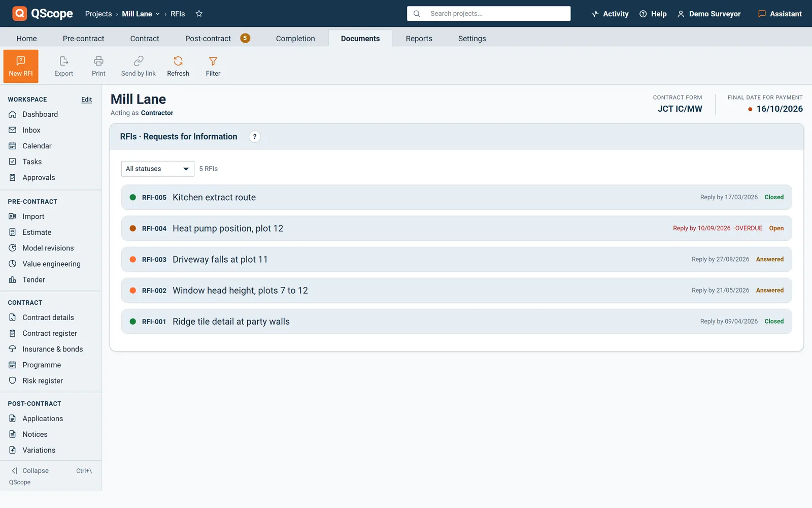
Task: Switch to the Pre-contract tab
Action: click(x=83, y=39)
